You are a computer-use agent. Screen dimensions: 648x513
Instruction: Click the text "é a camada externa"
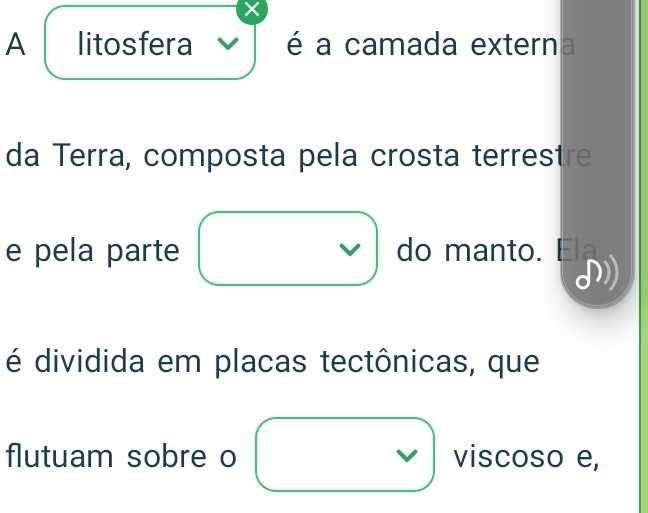[430, 44]
